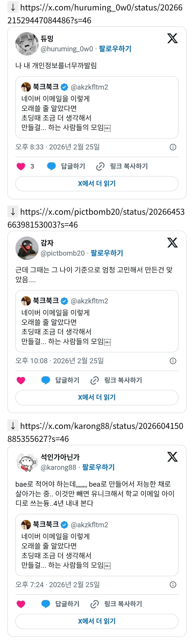Click the X logo on 듀밍's tweet
194x644 pixels.
click(172, 38)
